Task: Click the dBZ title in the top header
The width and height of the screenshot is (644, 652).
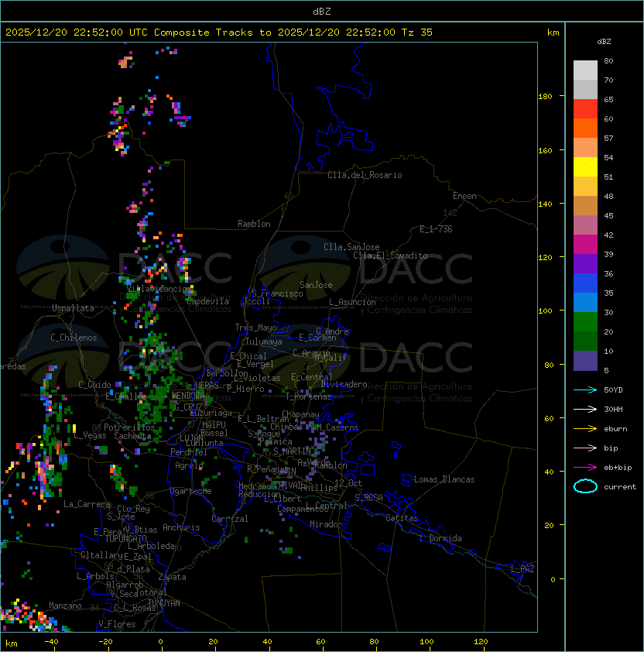Action: 322,11
